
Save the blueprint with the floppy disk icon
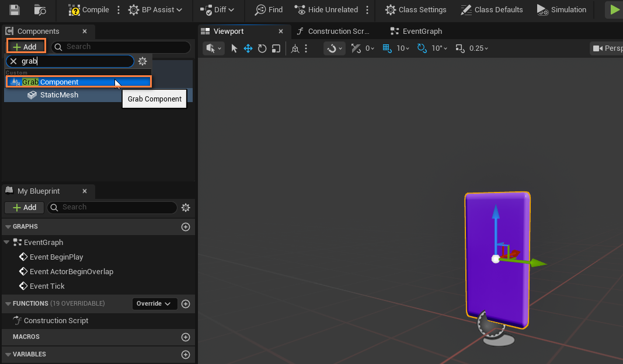click(14, 9)
